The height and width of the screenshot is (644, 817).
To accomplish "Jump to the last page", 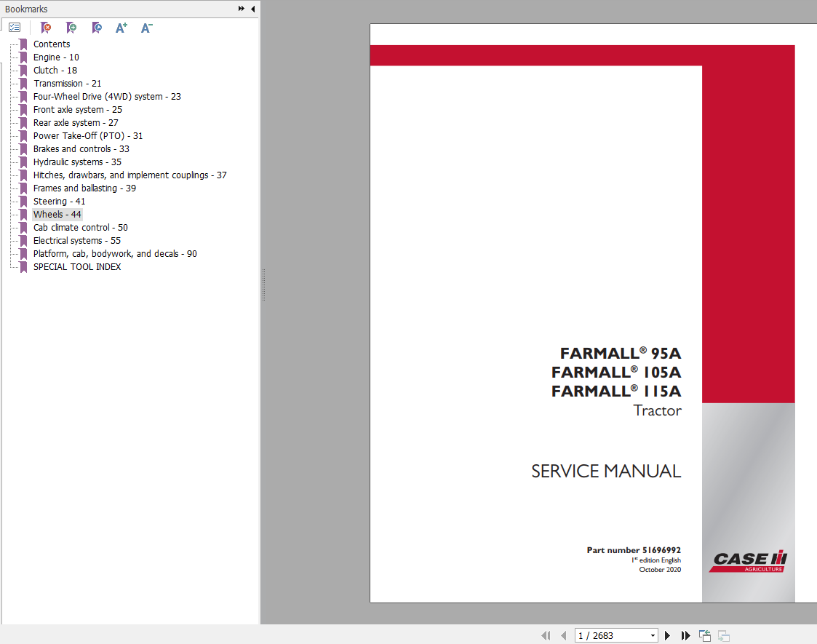I will pyautogui.click(x=686, y=636).
